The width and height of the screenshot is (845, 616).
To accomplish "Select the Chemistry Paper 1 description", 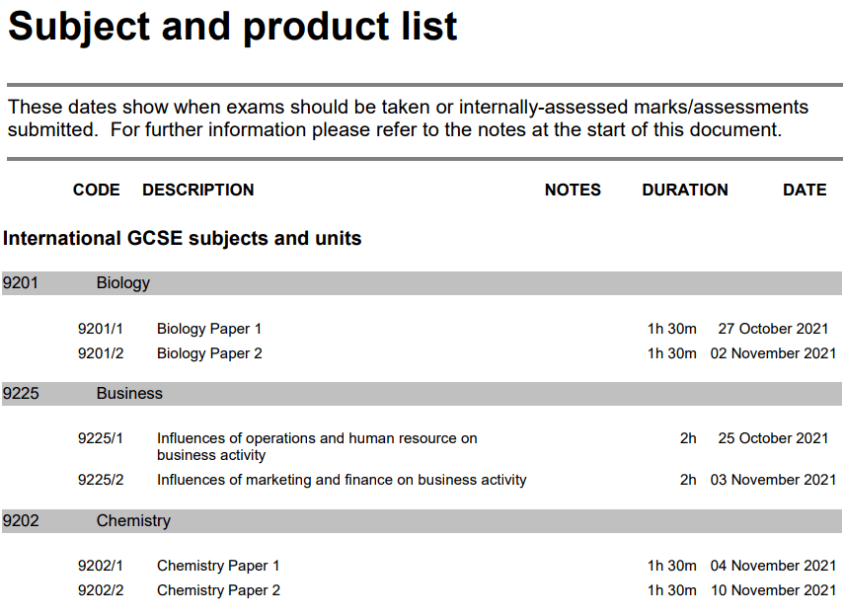I will 218,566.
